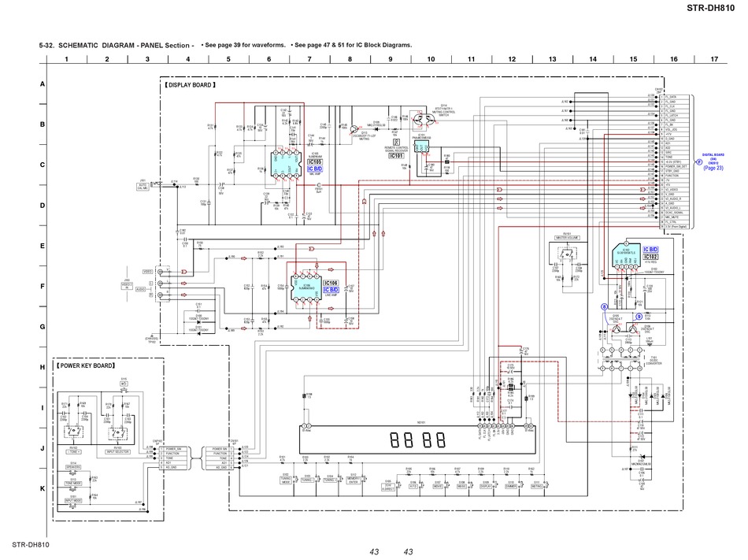The height and width of the screenshot is (560, 748).
Task: Click the RV102 TONE rotary encoder symbol
Action: click(73, 432)
